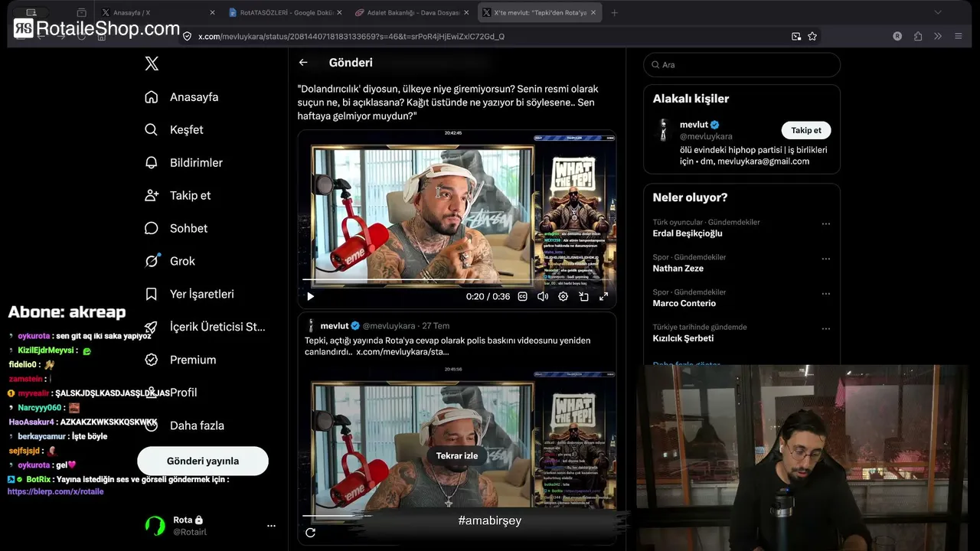Click the X logo in the sidebar

(x=152, y=64)
